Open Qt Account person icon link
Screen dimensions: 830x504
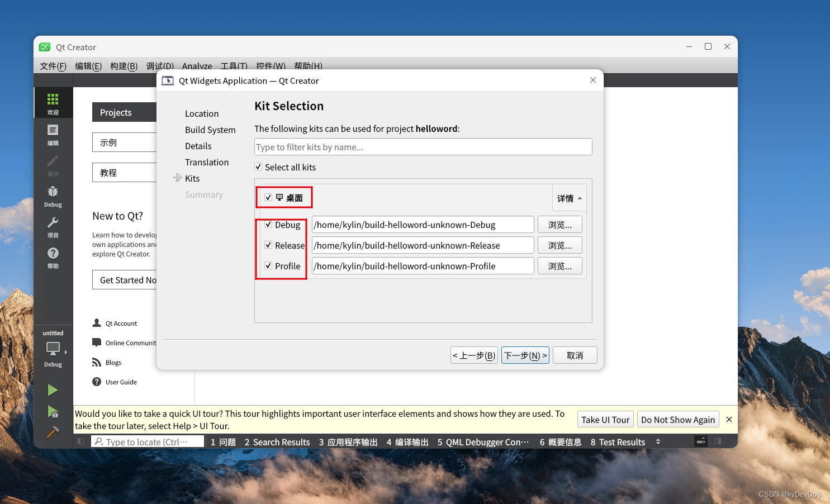[97, 323]
